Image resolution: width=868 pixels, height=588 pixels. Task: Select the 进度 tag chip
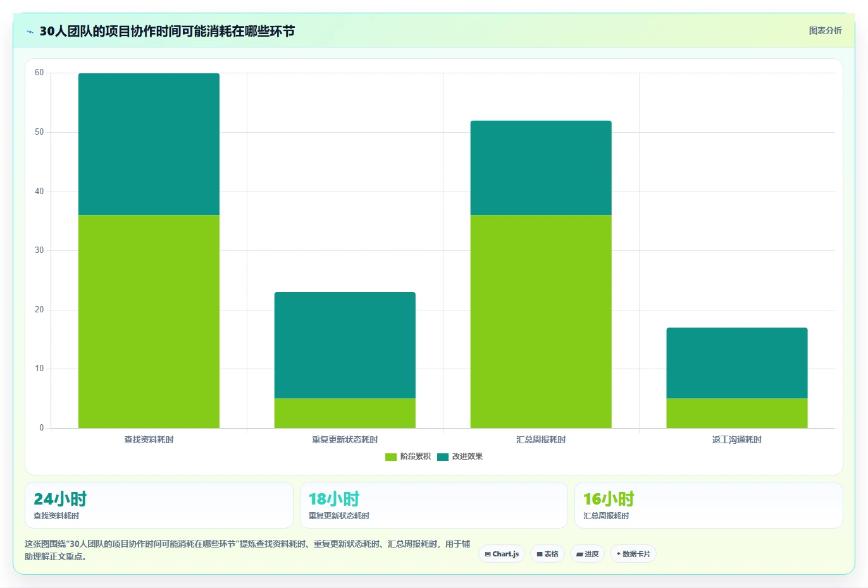click(x=587, y=554)
